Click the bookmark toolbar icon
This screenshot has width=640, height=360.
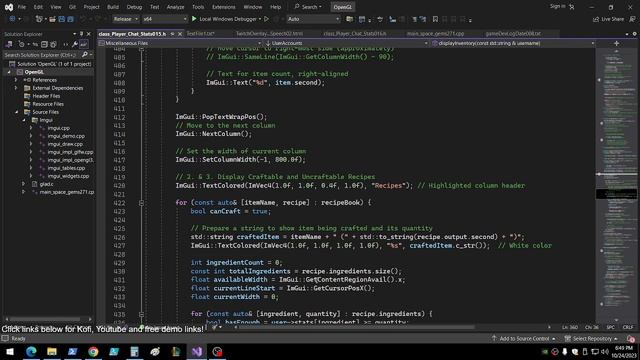(x=435, y=19)
